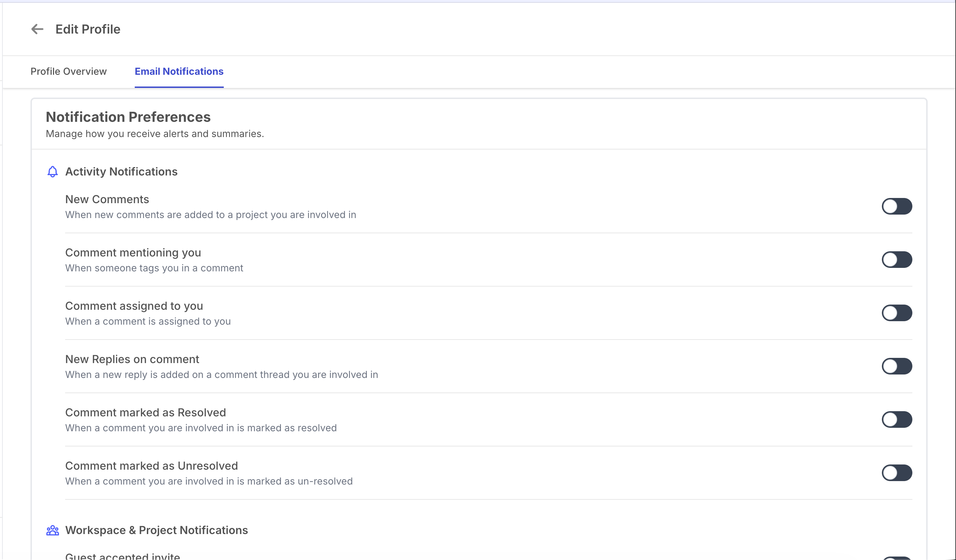Switch to the Profile Overview tab
This screenshot has height=560, width=956.
69,71
